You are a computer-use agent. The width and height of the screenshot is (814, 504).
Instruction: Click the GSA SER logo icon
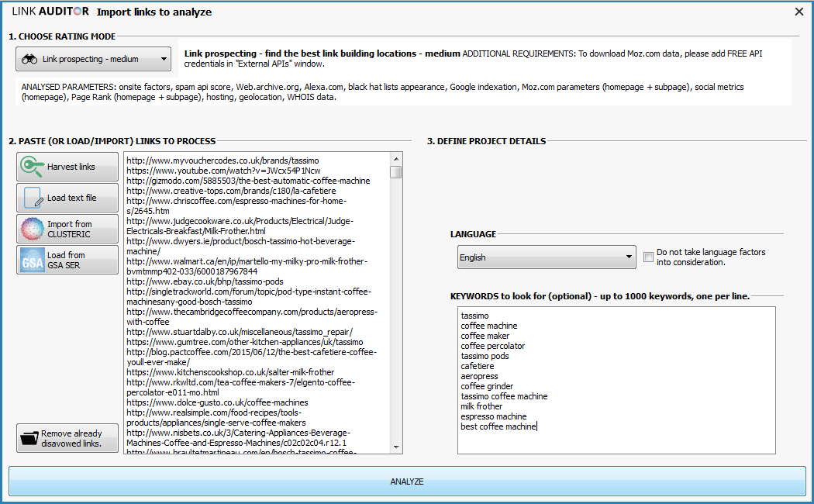pos(33,260)
